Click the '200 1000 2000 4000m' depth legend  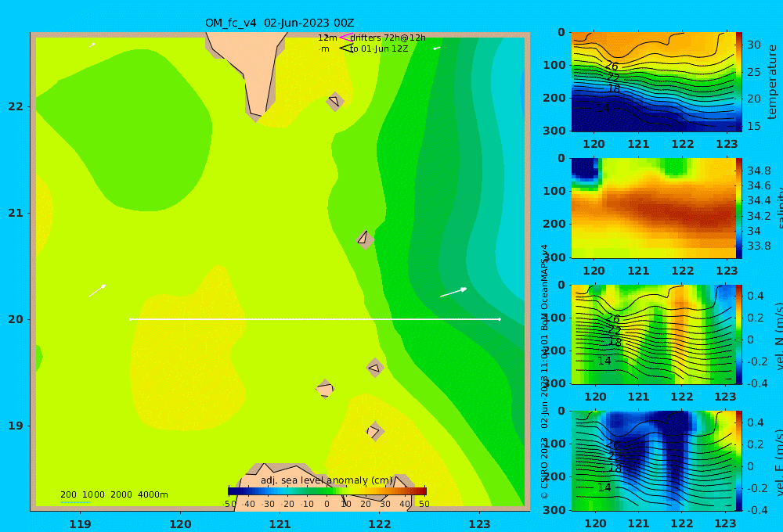pyautogui.click(x=114, y=494)
